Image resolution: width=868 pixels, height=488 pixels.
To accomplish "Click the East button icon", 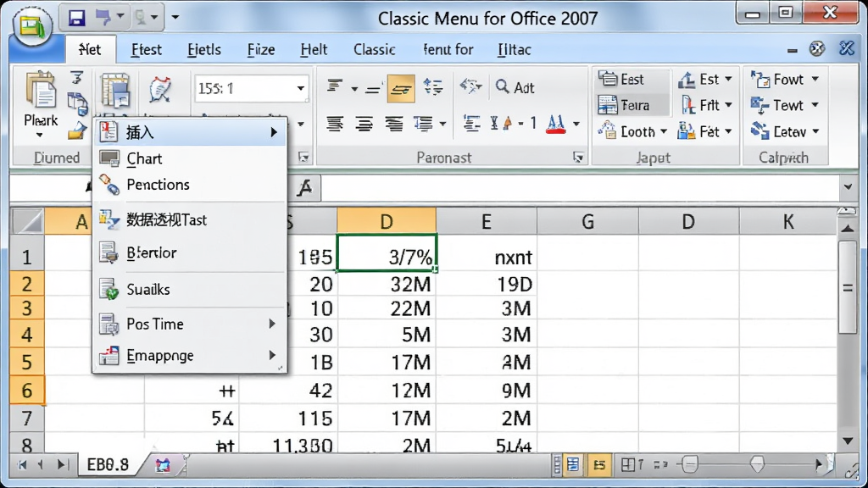I will [607, 79].
